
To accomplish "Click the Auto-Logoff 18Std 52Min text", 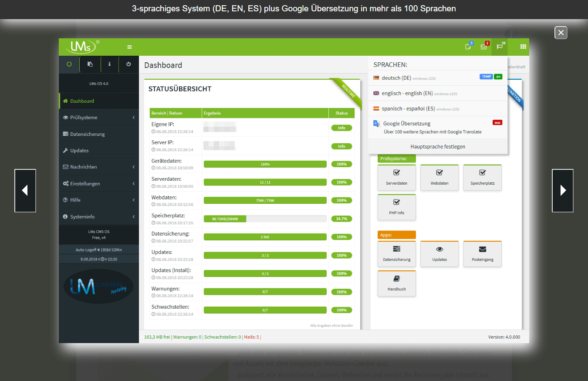I will pos(99,250).
